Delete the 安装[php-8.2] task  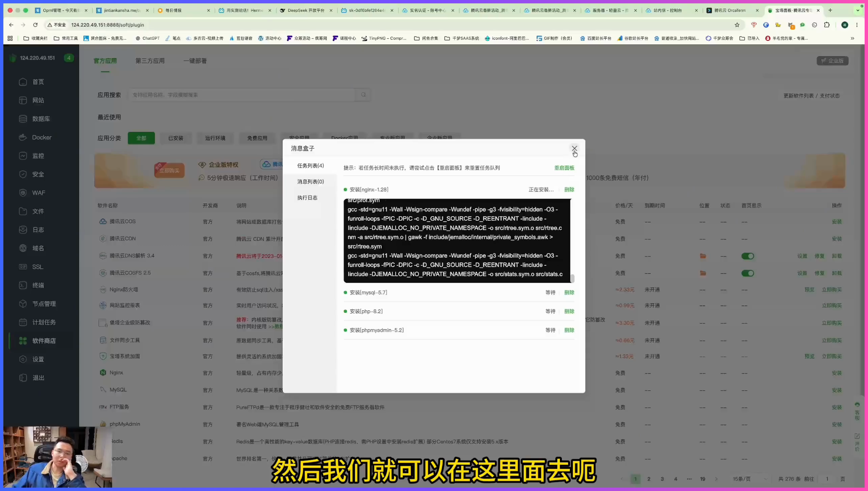pos(569,311)
